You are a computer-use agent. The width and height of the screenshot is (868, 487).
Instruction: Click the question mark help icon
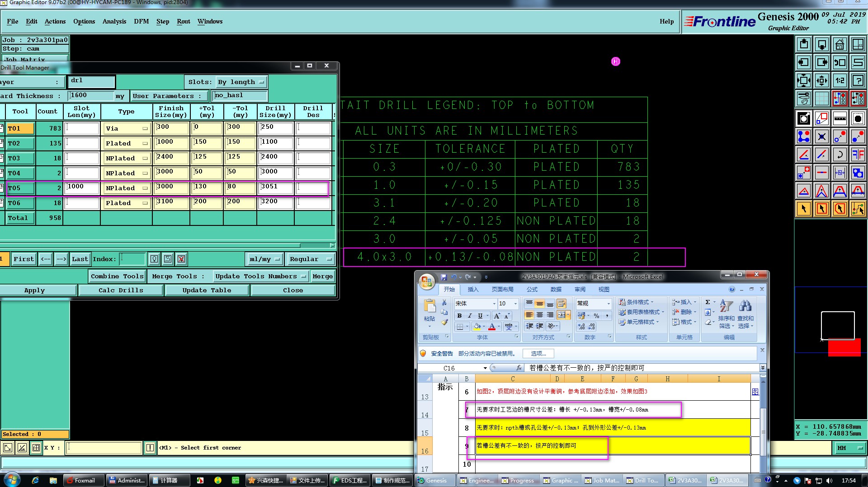tap(858, 80)
